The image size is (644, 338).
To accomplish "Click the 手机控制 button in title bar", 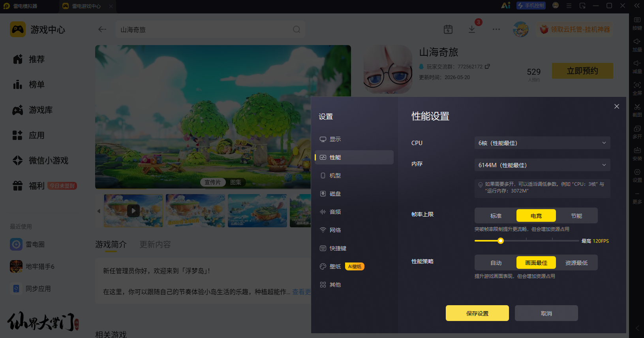I will click(531, 6).
